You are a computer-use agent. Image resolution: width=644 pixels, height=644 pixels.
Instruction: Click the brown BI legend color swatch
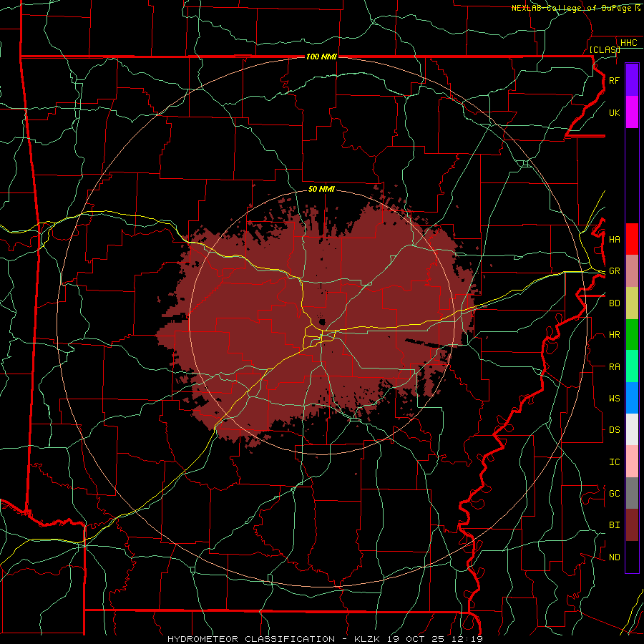[x=632, y=525]
